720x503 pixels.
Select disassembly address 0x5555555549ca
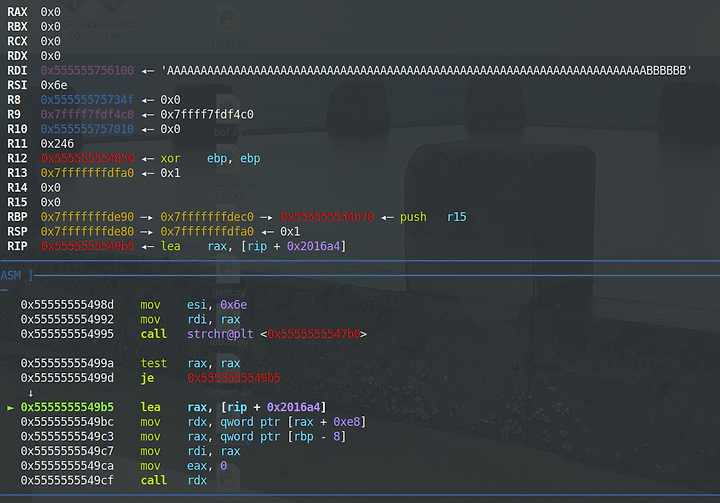point(67,466)
